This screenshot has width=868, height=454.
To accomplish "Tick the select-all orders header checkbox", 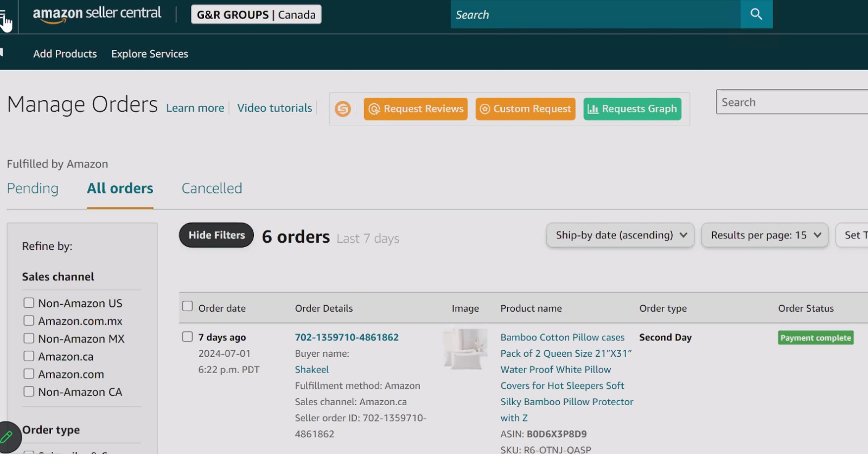I will tap(187, 306).
